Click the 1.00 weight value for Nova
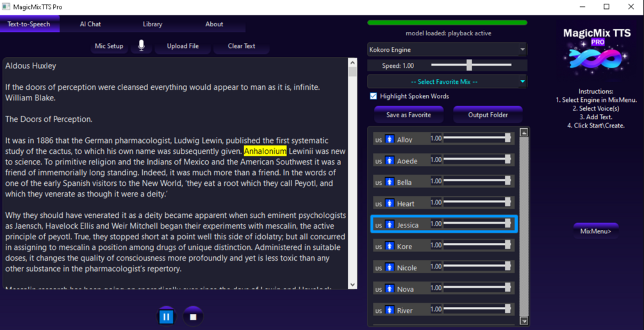Viewport: 644px width, 330px height. [x=436, y=288]
